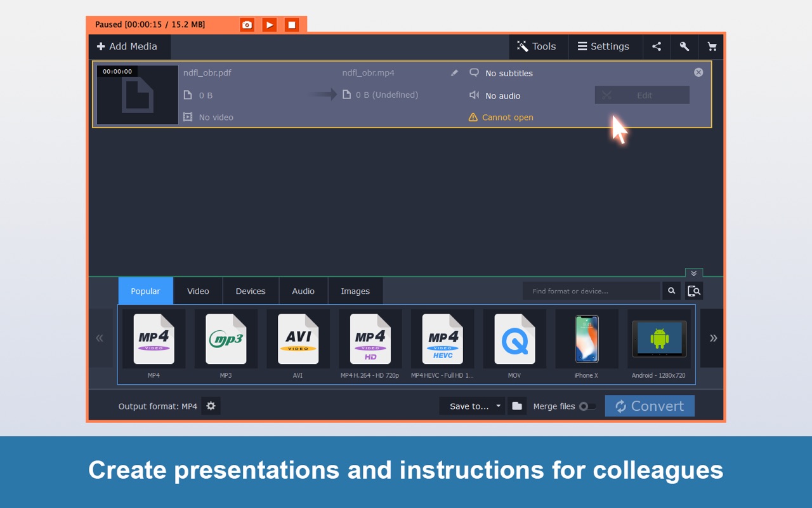Click the Add Media button
Image resolution: width=812 pixels, height=508 pixels.
(x=127, y=46)
